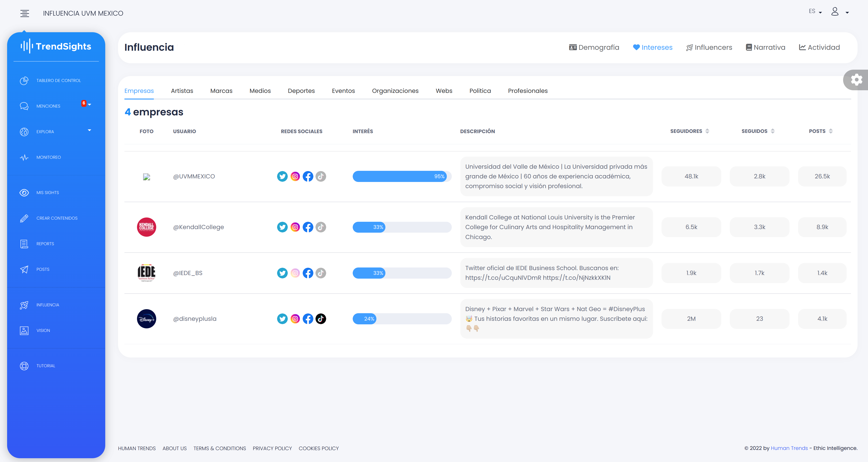Image resolution: width=868 pixels, height=462 pixels.
Task: Open Tutorial lifebuoy icon
Action: click(x=24, y=366)
